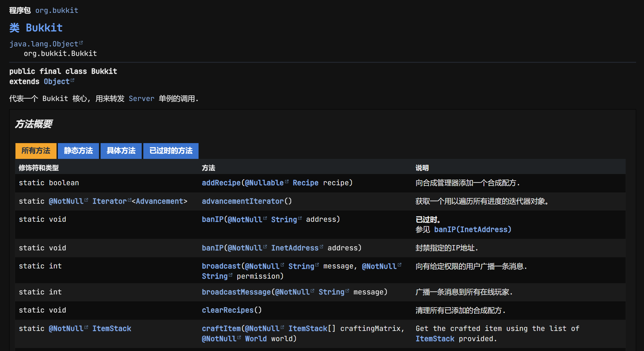
Task: Switch to the 静态方法 tab
Action: (x=78, y=151)
